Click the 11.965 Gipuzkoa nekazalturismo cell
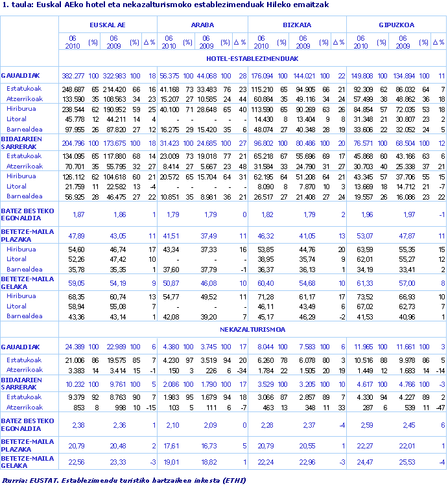The image size is (448, 486). 364,347
